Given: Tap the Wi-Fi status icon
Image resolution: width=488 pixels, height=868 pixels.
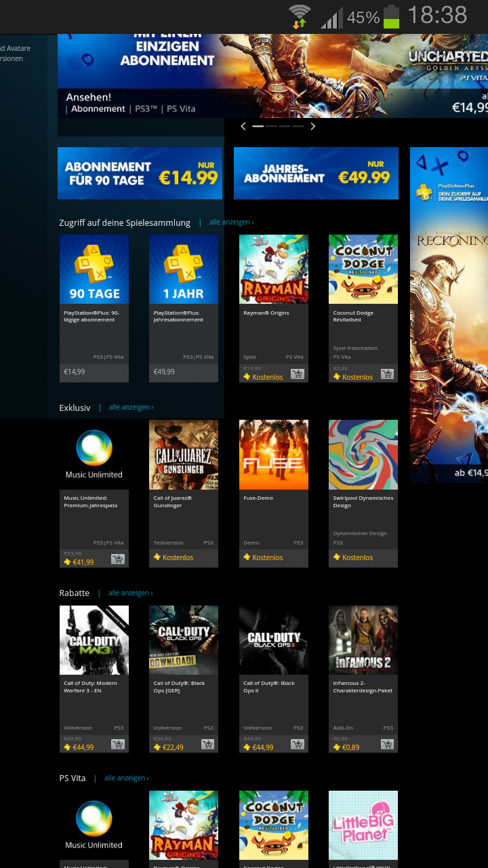Looking at the screenshot, I should 300,16.
